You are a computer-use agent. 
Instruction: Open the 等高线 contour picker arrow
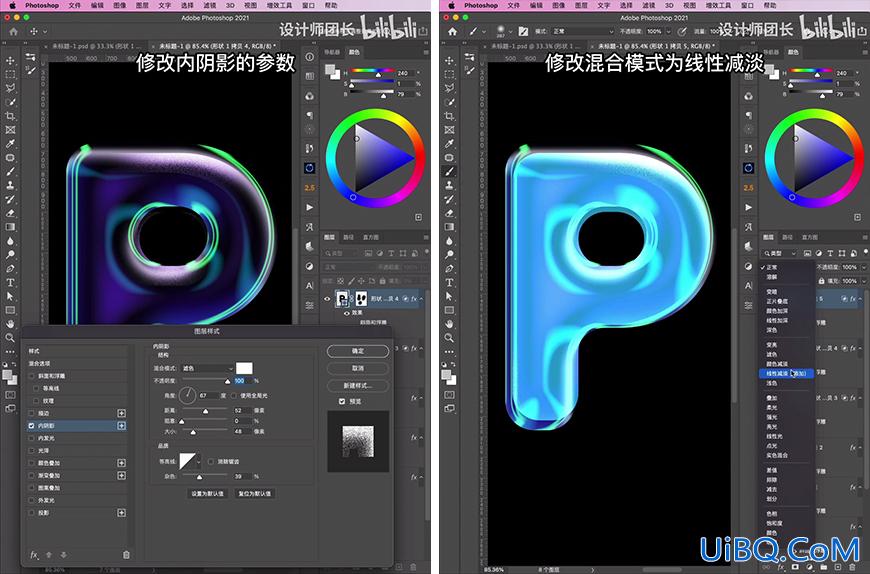coord(199,461)
